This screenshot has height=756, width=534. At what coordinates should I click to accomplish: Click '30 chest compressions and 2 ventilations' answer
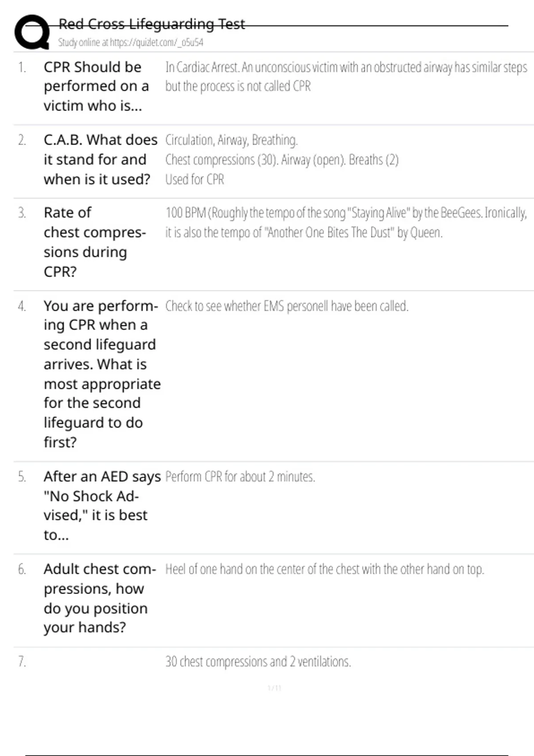coord(258,662)
